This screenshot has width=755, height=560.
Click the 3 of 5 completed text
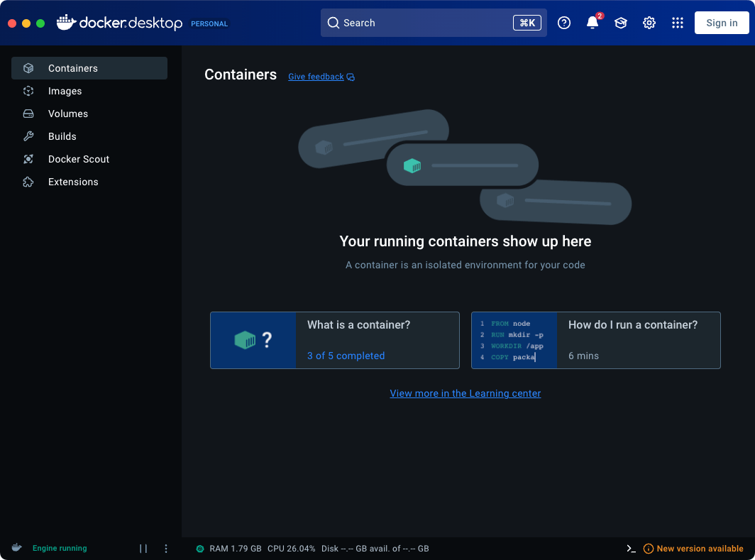coord(346,356)
